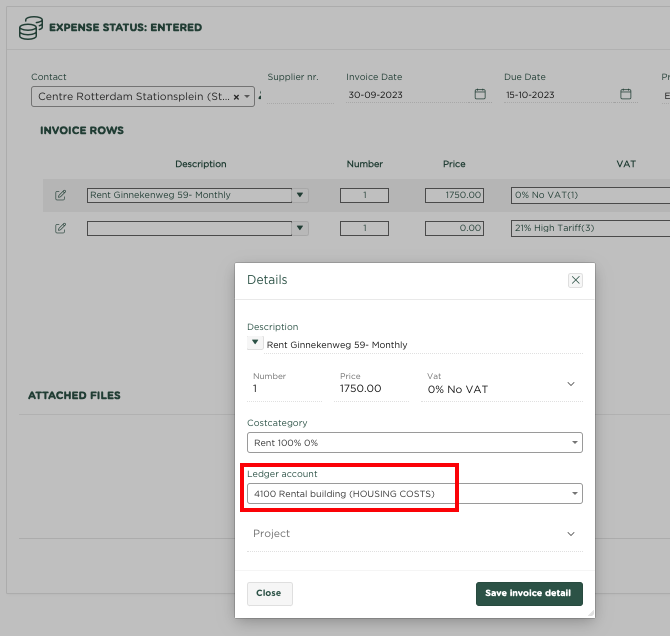Open the Contact dropdown arrow
The height and width of the screenshot is (636, 670).
(x=247, y=97)
